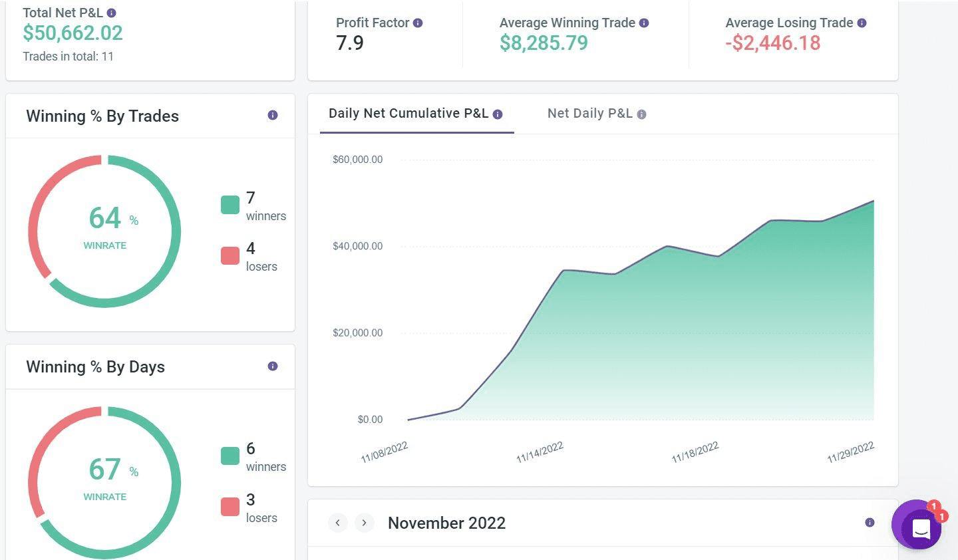Click Average Losing Trade info icon
The height and width of the screenshot is (560, 958).
(x=862, y=23)
